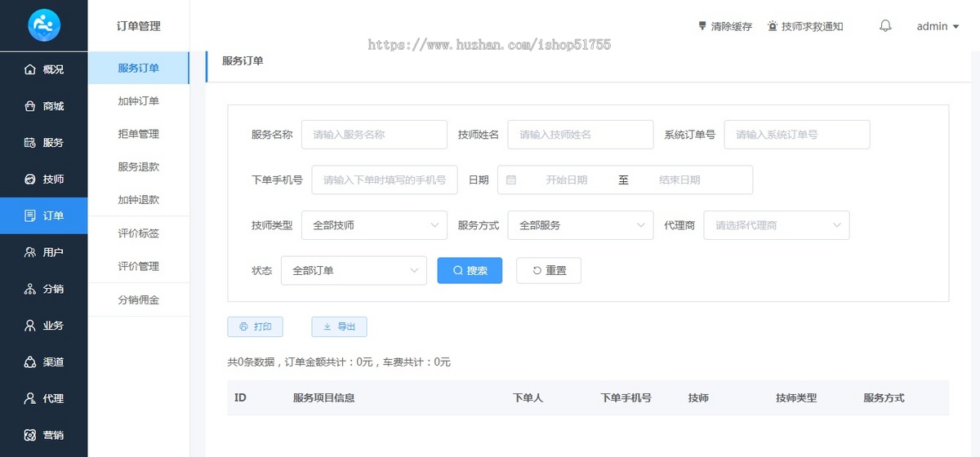Click the refresh icon on 重置 button

pyautogui.click(x=537, y=270)
